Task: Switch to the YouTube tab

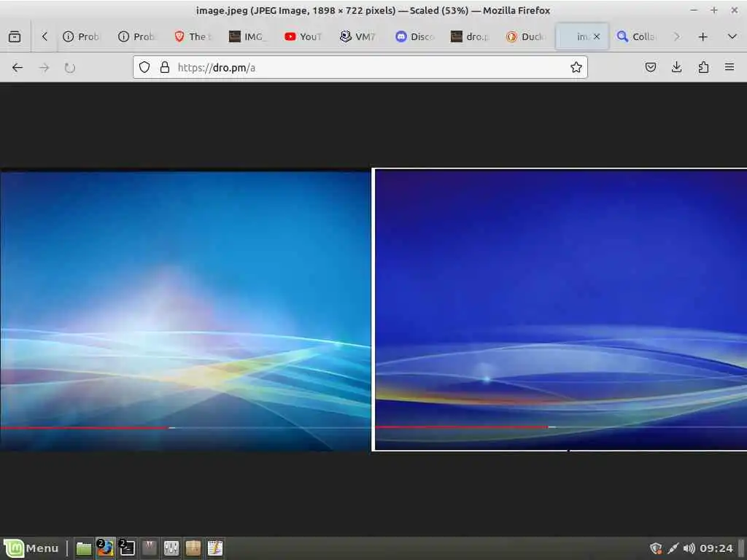Action: pyautogui.click(x=303, y=36)
